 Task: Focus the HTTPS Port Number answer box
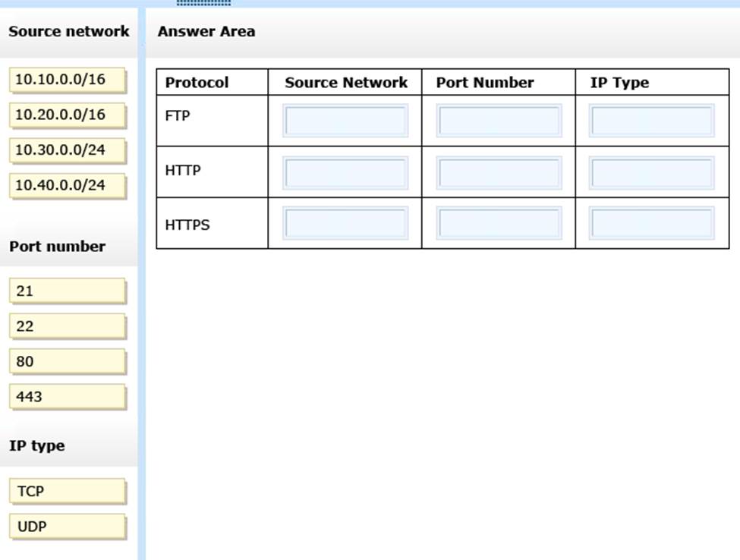pyautogui.click(x=499, y=223)
